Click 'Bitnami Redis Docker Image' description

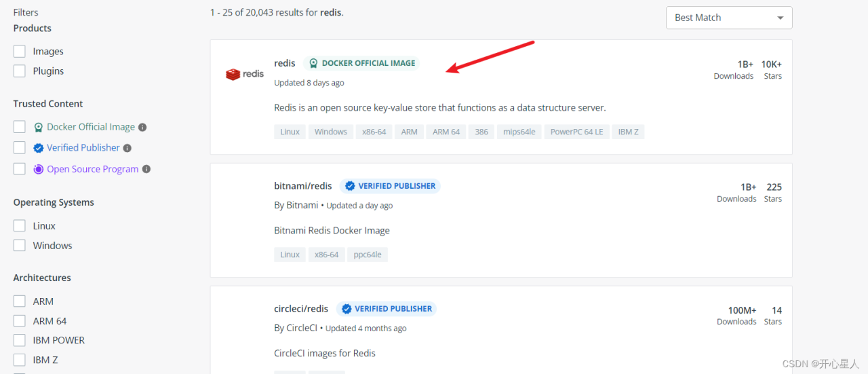pyautogui.click(x=332, y=231)
